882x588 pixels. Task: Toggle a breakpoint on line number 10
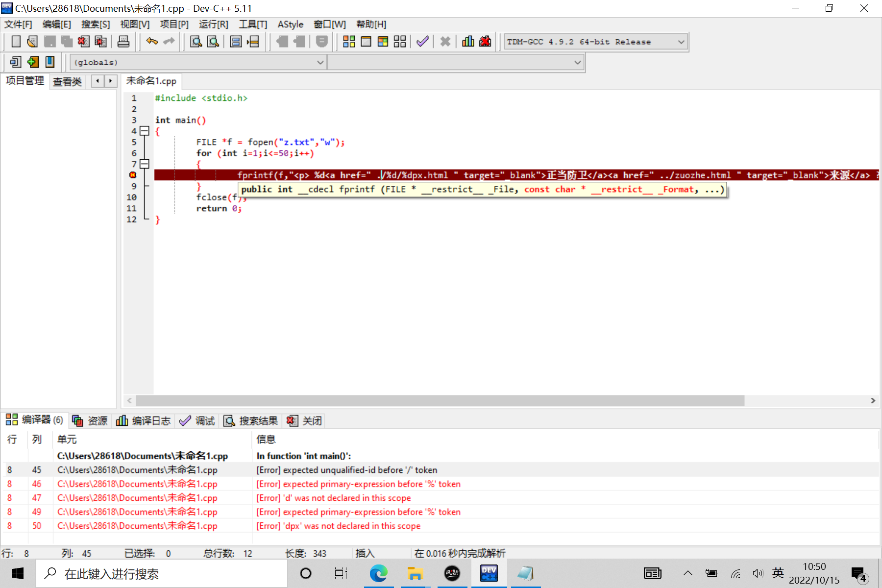pos(131,197)
